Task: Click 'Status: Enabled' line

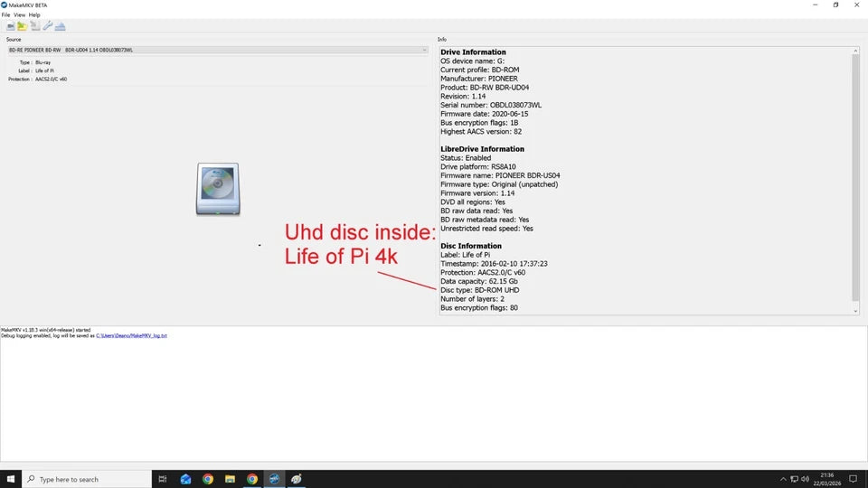Action: [x=466, y=157]
